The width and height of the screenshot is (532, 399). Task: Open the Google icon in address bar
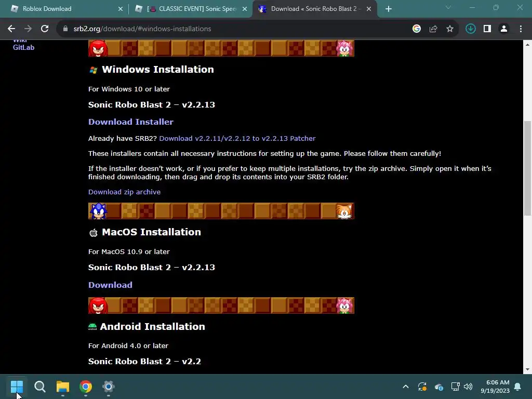click(x=417, y=29)
